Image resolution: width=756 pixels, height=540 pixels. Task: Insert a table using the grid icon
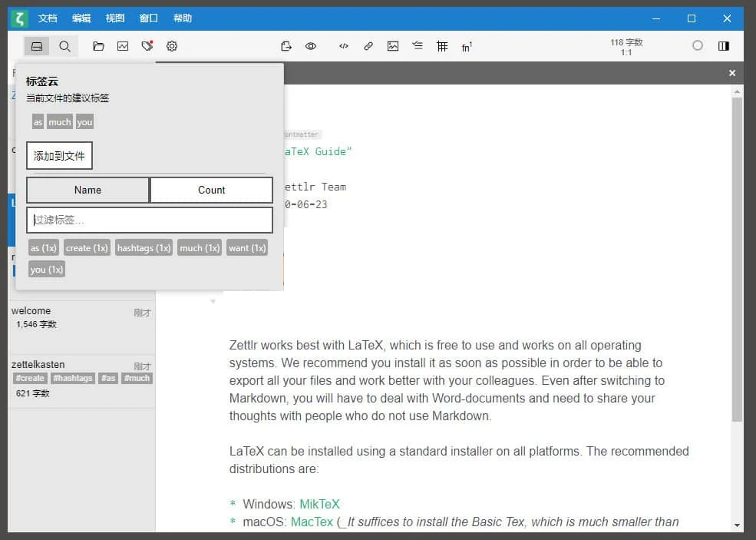point(442,46)
